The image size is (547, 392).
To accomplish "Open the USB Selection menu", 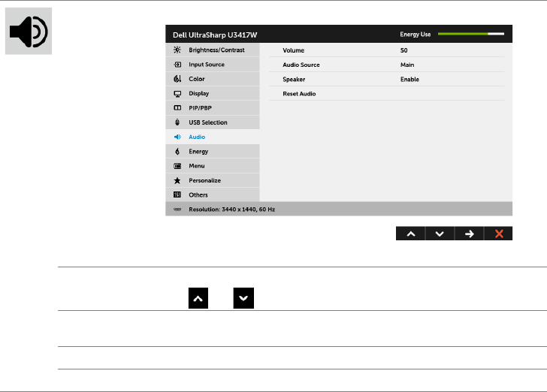I will tap(213, 122).
